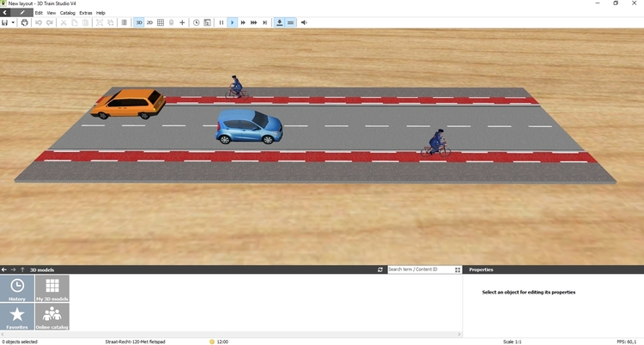Open the Favorites tile
644x345 pixels.
(x=17, y=317)
